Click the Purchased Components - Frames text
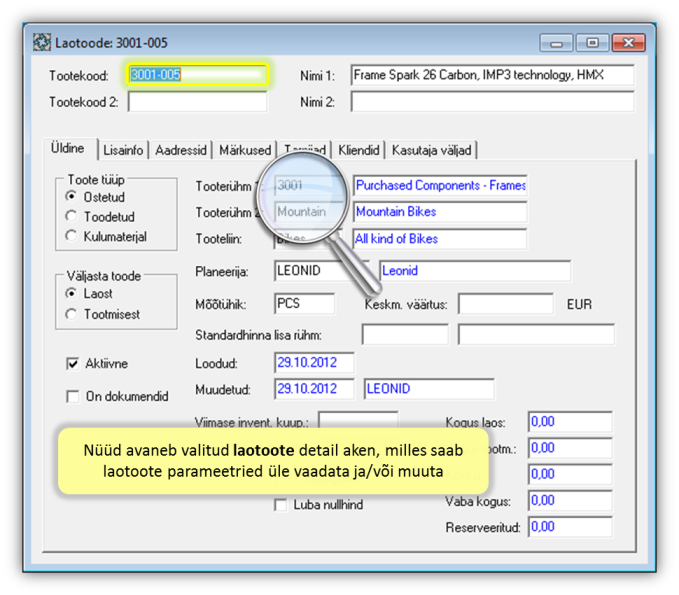 coord(440,185)
